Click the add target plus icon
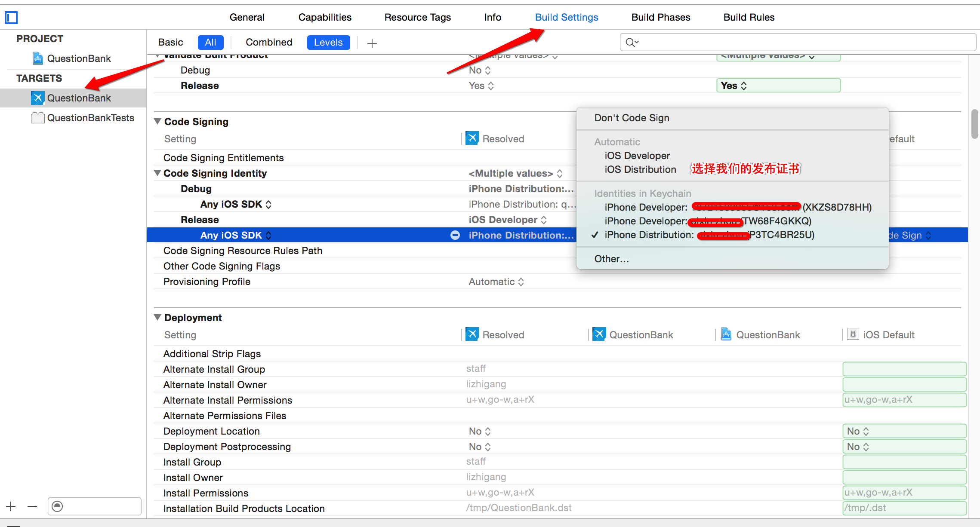Viewport: 980px width, 527px height. 11,506
